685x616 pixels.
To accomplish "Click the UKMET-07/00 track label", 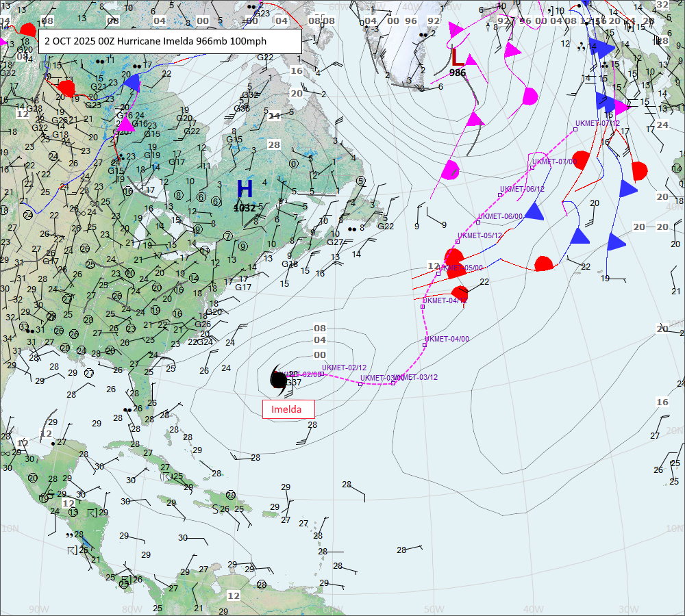I will [555, 162].
